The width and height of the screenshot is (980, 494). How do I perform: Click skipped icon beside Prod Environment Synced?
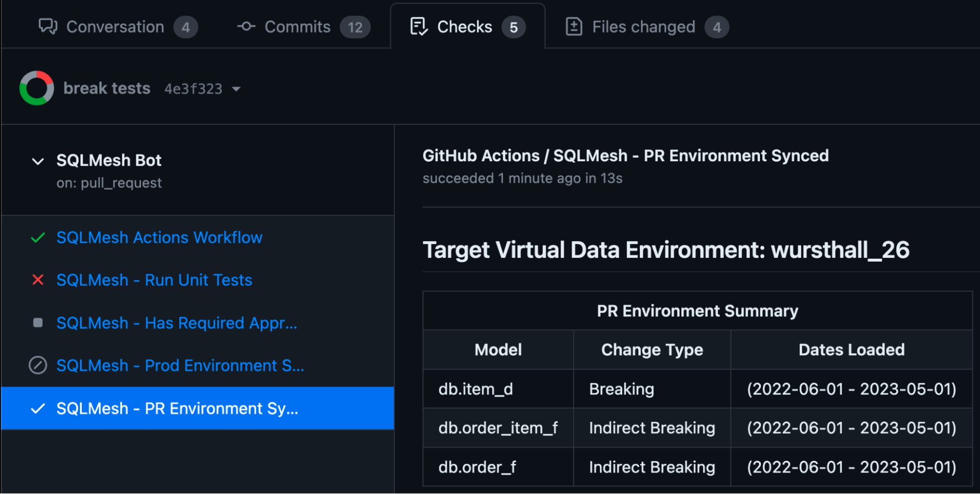point(38,365)
